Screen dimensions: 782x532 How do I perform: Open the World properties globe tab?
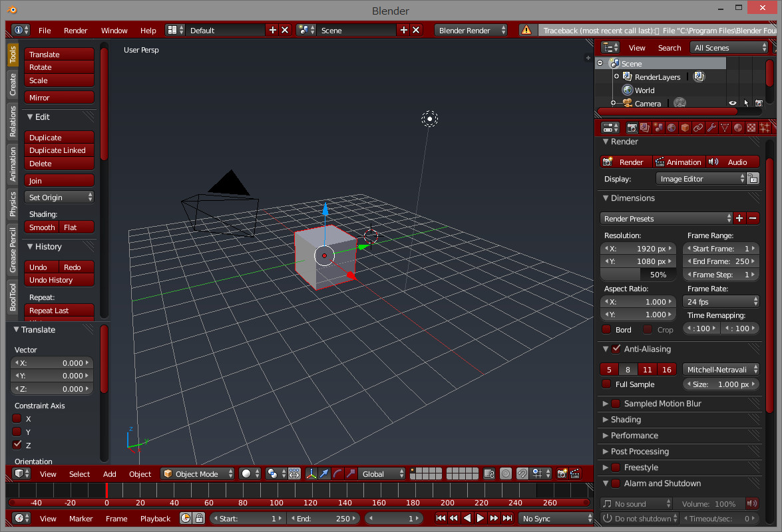[672, 128]
